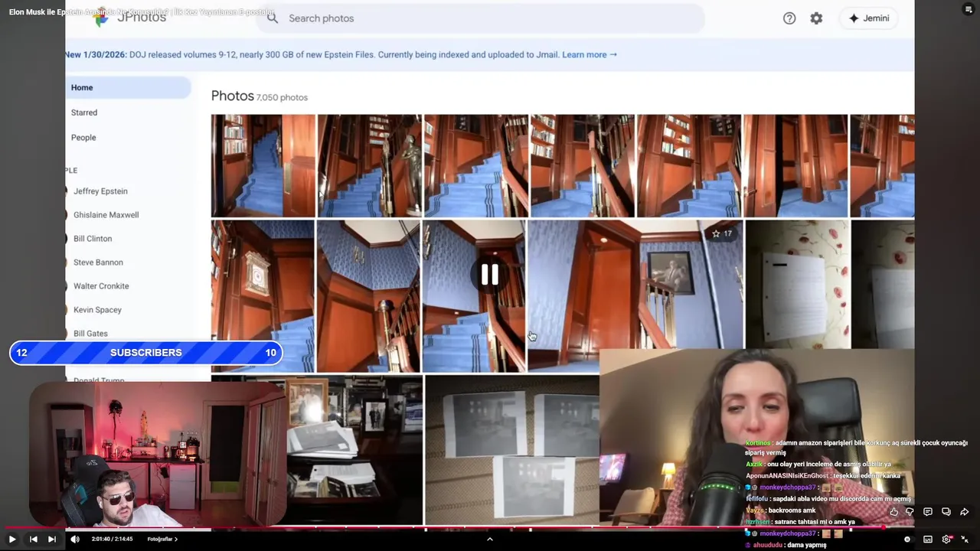980x551 pixels.
Task: Skip to the previous video
Action: tap(33, 539)
